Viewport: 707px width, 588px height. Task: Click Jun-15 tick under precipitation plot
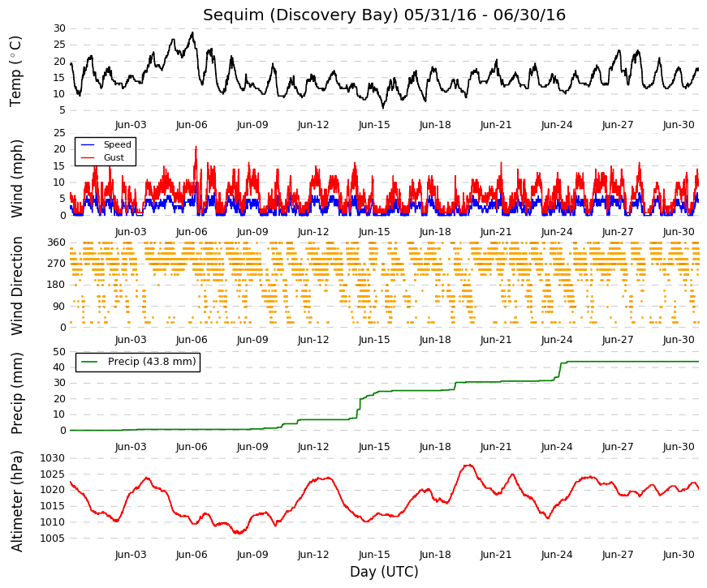point(374,447)
